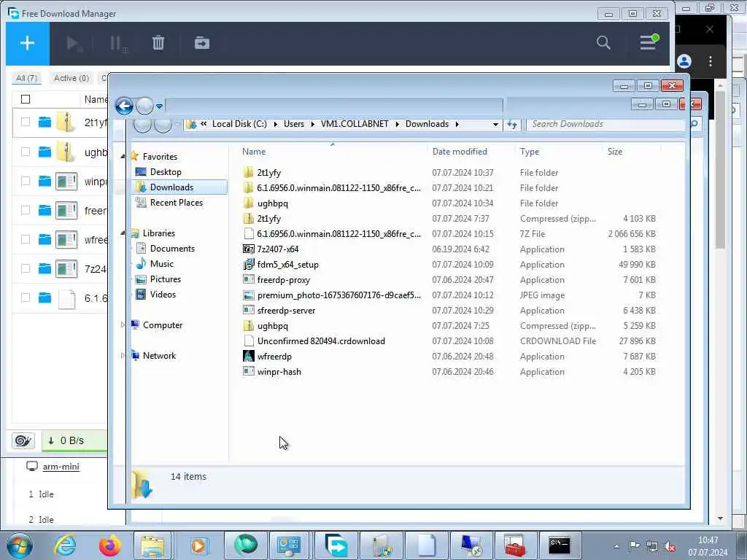This screenshot has width=747, height=560.
Task: Click taskbar clock showing 10:47
Action: (x=708, y=546)
